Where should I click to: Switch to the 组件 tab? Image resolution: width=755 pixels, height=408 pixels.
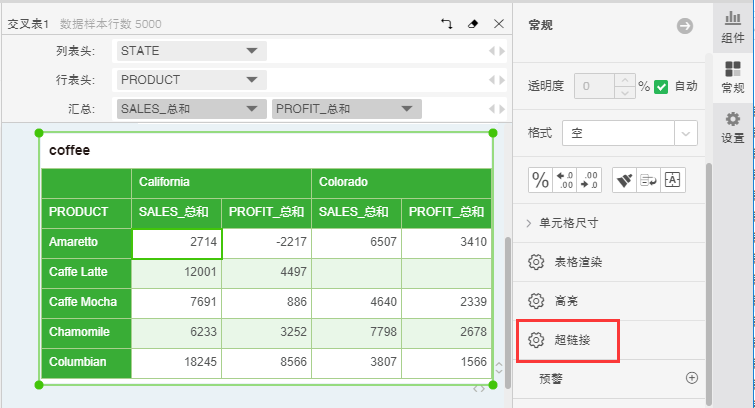pyautogui.click(x=733, y=27)
